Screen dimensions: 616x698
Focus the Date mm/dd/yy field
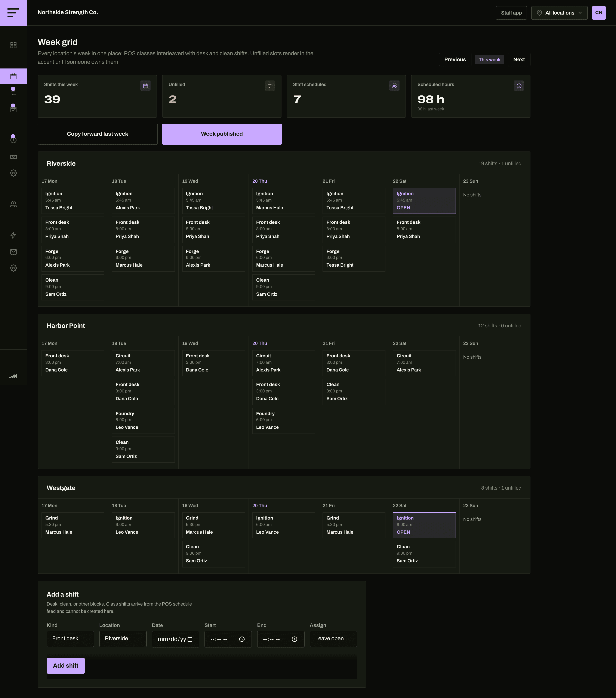click(x=175, y=639)
